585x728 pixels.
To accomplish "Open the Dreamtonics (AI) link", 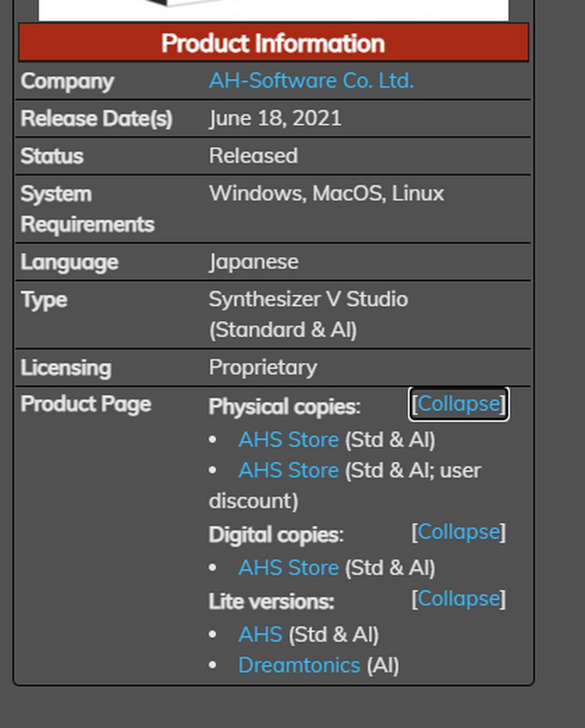I will pyautogui.click(x=299, y=665).
